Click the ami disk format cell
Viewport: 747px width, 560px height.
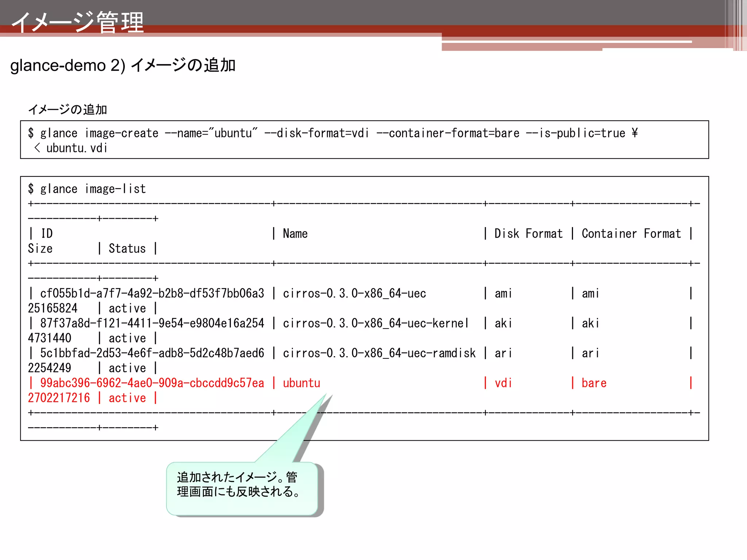point(503,293)
